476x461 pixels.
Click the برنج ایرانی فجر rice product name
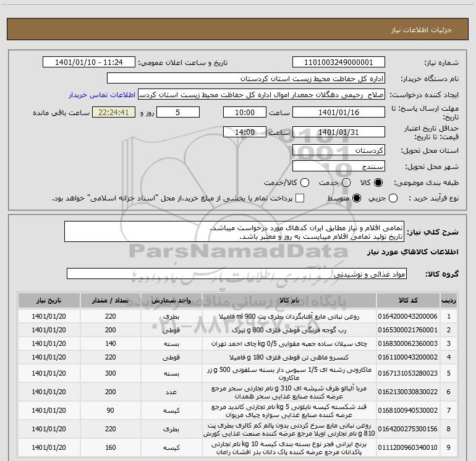click(289, 447)
